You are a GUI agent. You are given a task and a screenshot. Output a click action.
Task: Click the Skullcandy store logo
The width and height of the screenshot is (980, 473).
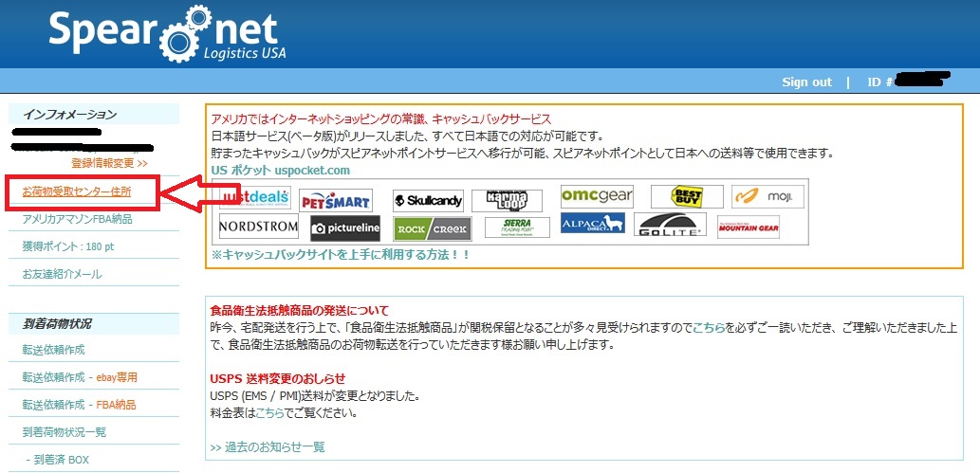coord(428,201)
